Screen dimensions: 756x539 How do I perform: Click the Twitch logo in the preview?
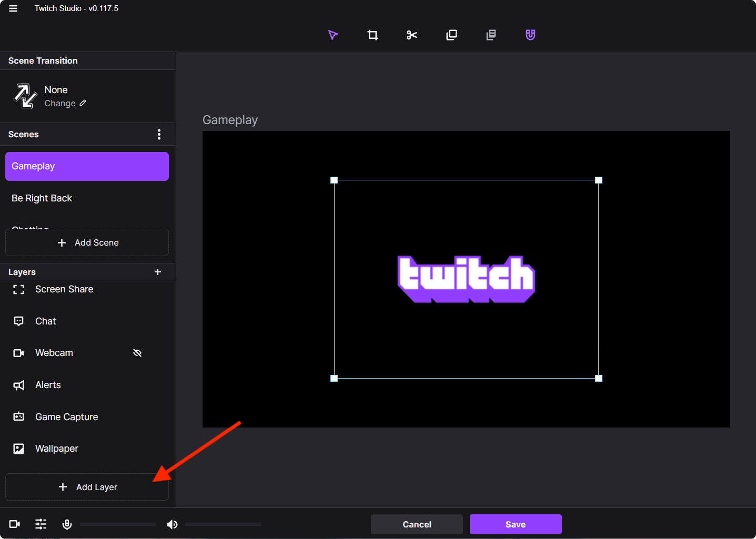coord(466,279)
